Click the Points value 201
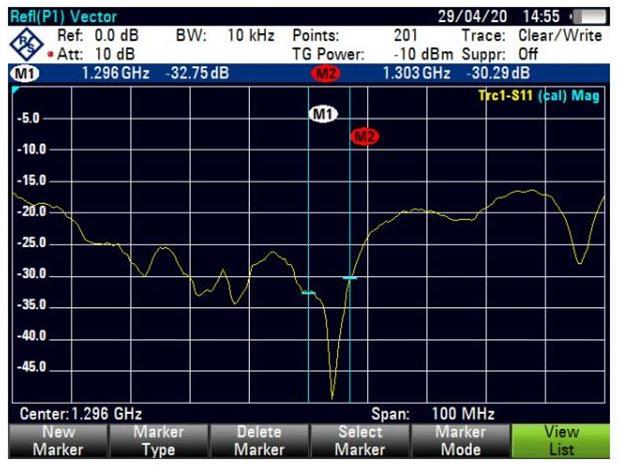The image size is (620, 467). [406, 36]
